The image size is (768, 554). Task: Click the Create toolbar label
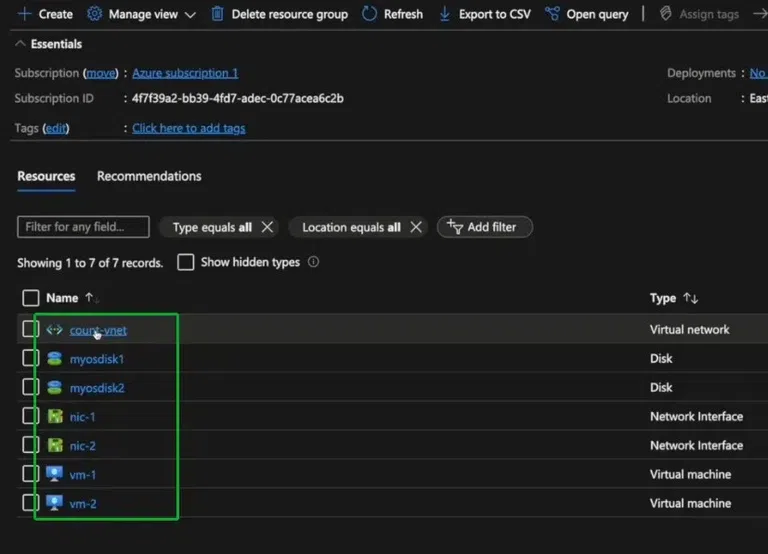coord(55,14)
